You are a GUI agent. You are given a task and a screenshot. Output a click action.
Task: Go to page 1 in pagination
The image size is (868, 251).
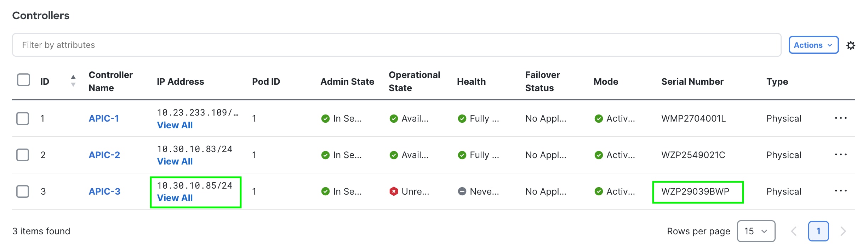pos(818,231)
